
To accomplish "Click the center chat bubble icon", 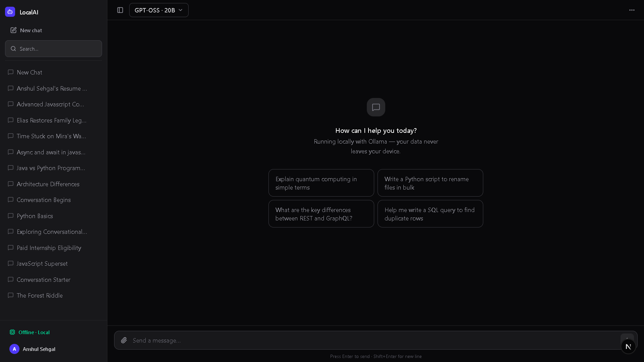I will point(376,107).
